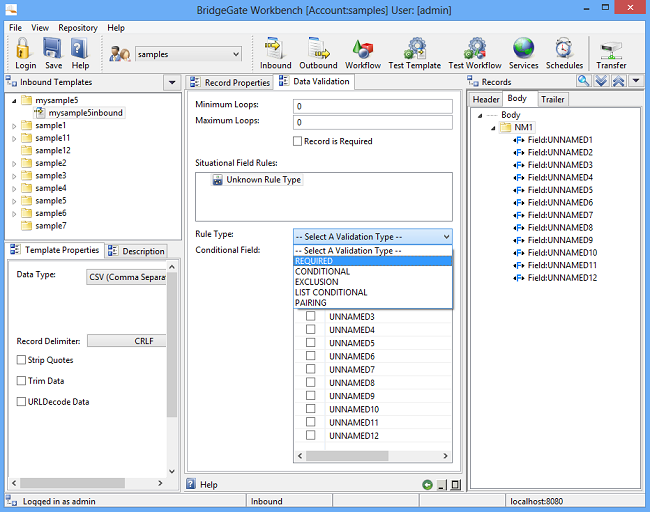Expand the sample3 folder
The width and height of the screenshot is (650, 512).
tap(14, 176)
